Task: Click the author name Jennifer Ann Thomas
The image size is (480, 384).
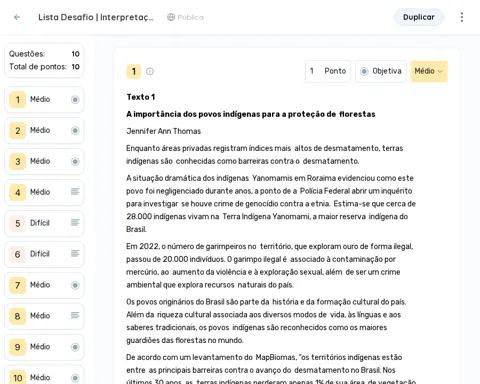Action: 163,131
